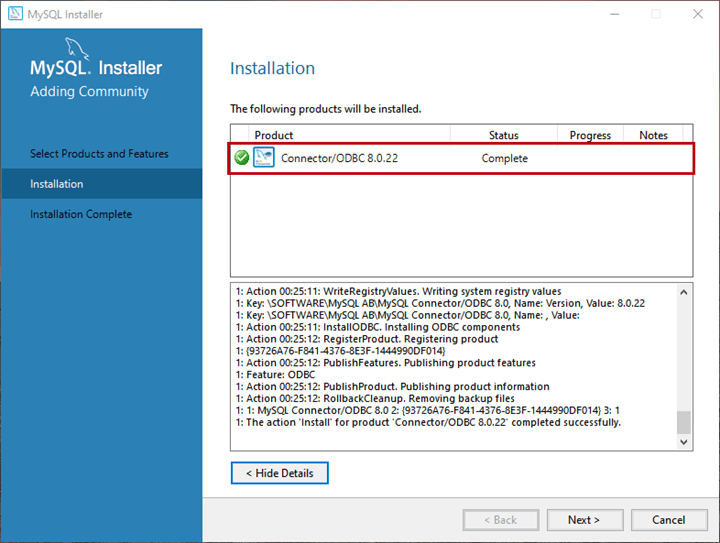Viewport: 720px width, 543px height.
Task: Click the 'completed successfully' log line
Action: pos(428,422)
